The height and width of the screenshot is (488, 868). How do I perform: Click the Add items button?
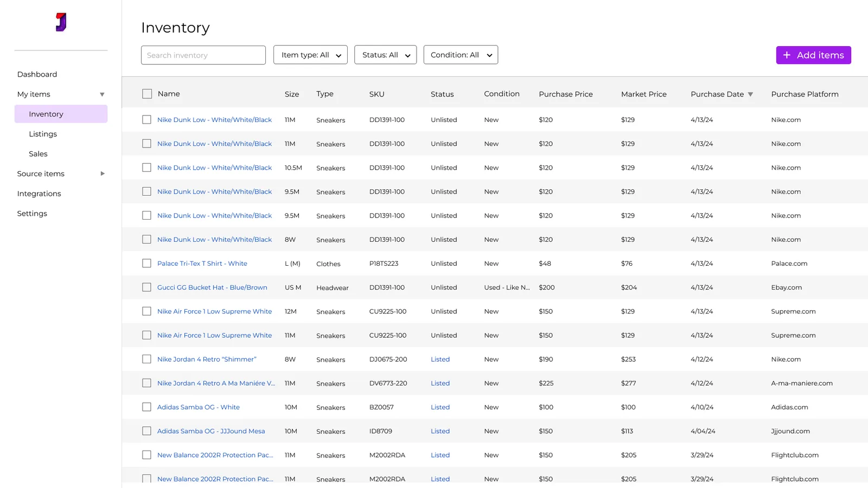(x=813, y=55)
